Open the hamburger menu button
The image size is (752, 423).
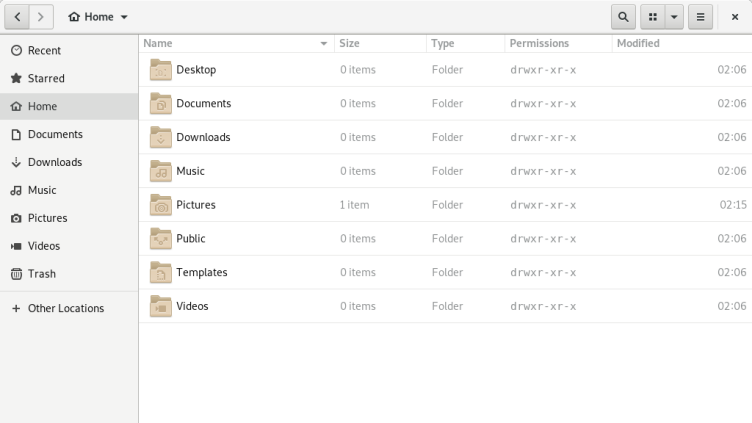[700, 17]
